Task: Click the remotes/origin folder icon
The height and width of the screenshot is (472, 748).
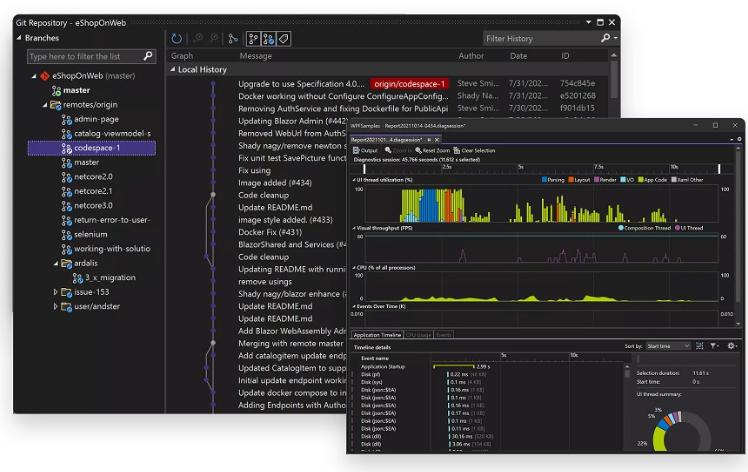Action: pos(55,105)
